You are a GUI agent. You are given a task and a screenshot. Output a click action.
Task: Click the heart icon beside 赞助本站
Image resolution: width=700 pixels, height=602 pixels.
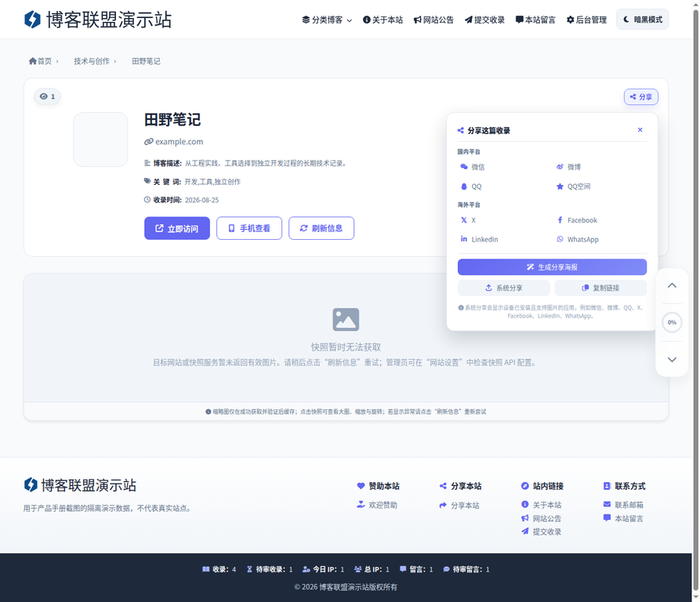point(361,486)
